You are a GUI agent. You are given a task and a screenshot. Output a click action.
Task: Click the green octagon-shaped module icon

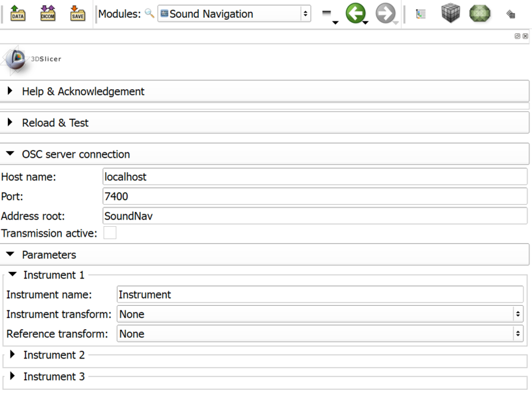click(x=479, y=13)
